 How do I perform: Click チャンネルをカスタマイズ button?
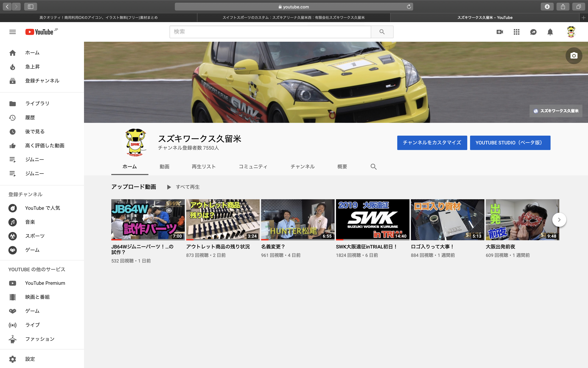(432, 143)
